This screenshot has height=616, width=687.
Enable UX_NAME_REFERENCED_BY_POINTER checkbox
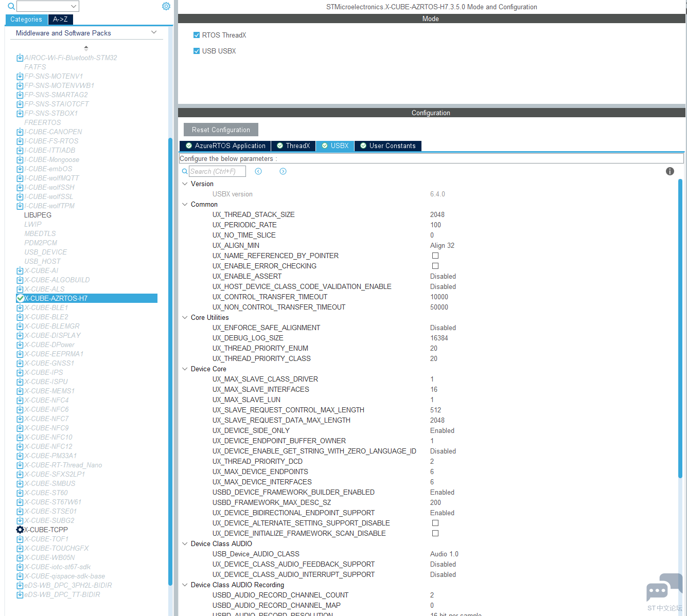coord(435,256)
